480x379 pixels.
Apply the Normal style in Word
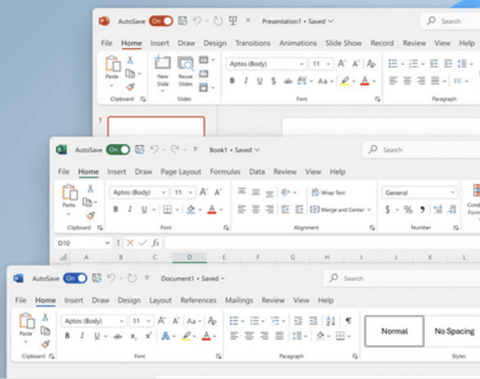(x=395, y=331)
